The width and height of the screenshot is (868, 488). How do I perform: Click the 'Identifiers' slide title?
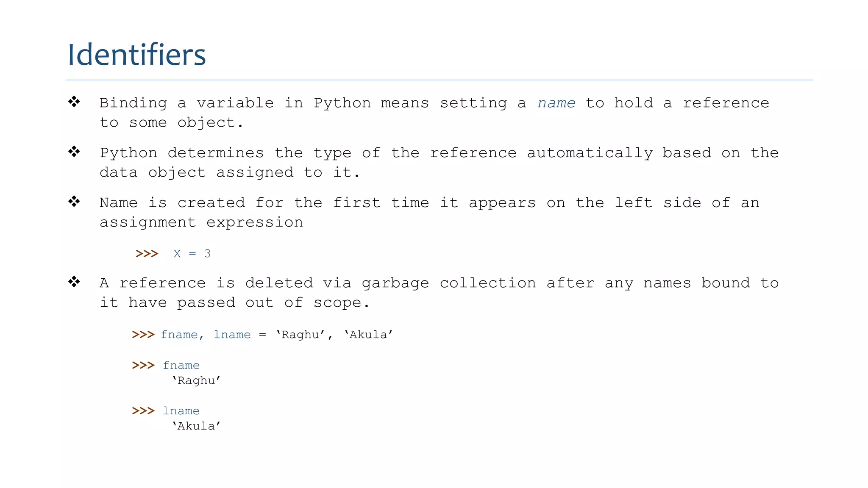(136, 55)
